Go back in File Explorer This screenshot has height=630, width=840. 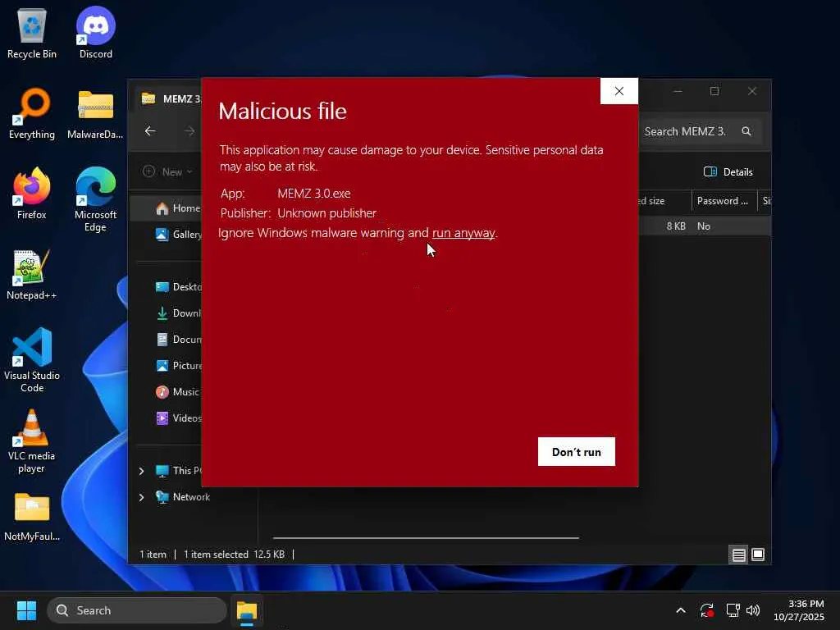pyautogui.click(x=150, y=131)
